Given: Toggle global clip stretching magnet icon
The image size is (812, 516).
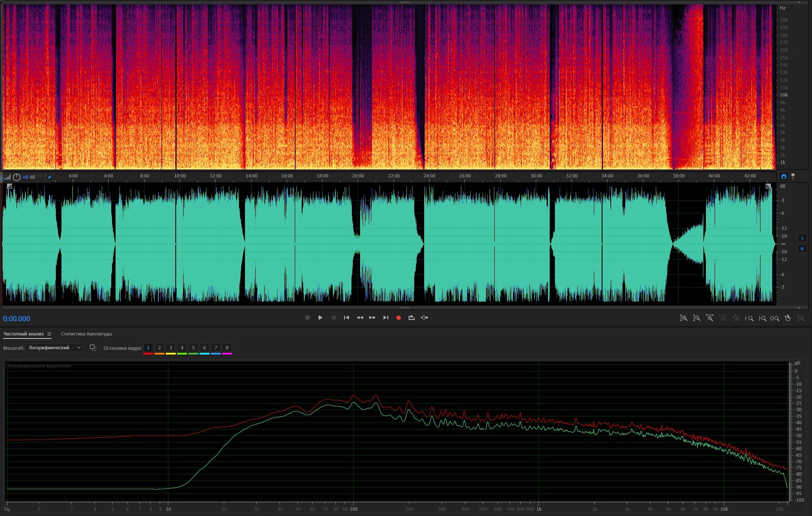Looking at the screenshot, I should click(x=783, y=177).
